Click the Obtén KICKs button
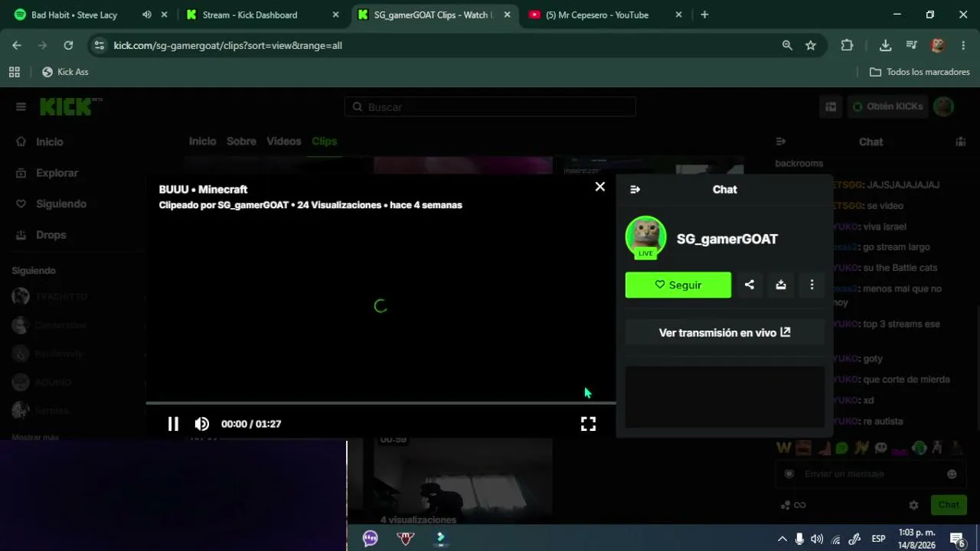Image resolution: width=980 pixels, height=551 pixels. pos(887,107)
